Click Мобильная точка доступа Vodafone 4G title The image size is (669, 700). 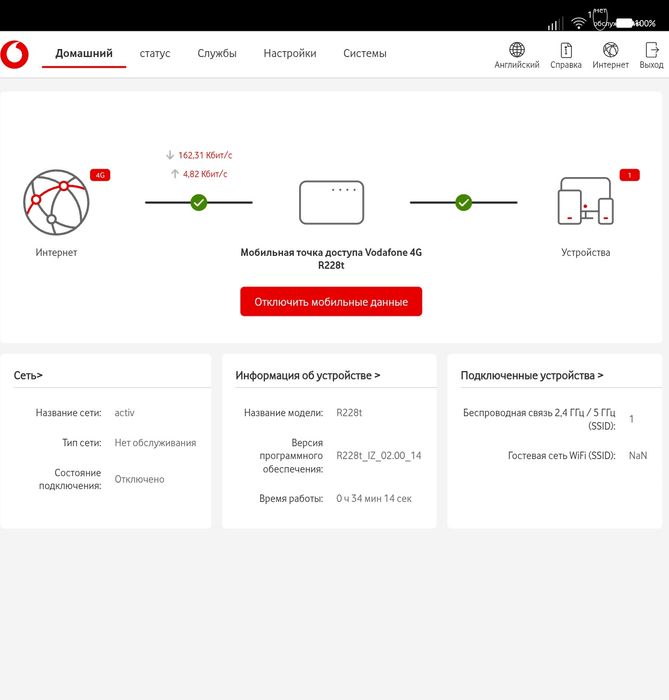click(x=331, y=259)
